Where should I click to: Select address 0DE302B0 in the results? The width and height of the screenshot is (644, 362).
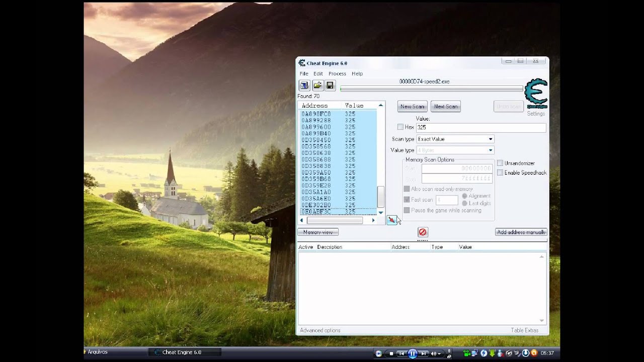click(316, 205)
